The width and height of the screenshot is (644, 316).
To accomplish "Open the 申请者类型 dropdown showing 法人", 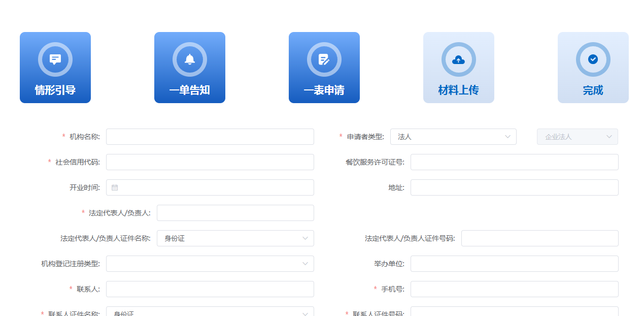I will [x=453, y=137].
